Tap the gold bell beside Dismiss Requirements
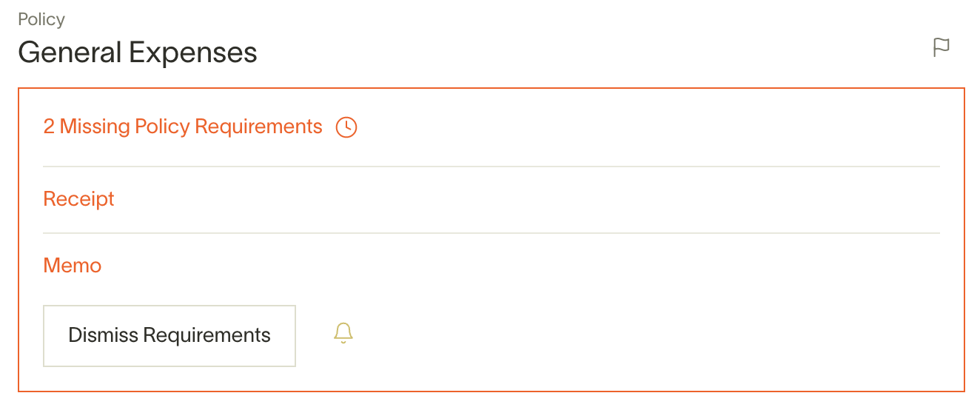The height and width of the screenshot is (410, 980). [x=343, y=333]
